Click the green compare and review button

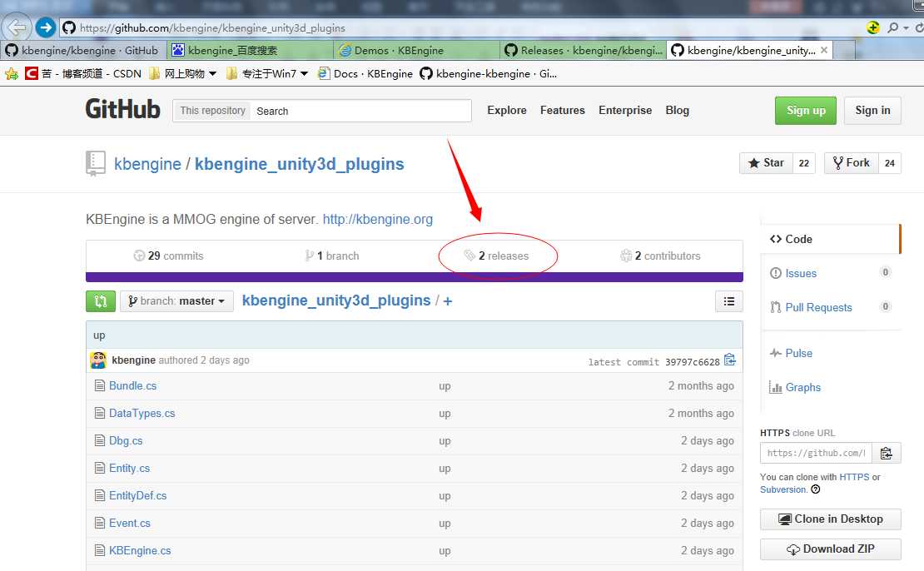pyautogui.click(x=101, y=301)
